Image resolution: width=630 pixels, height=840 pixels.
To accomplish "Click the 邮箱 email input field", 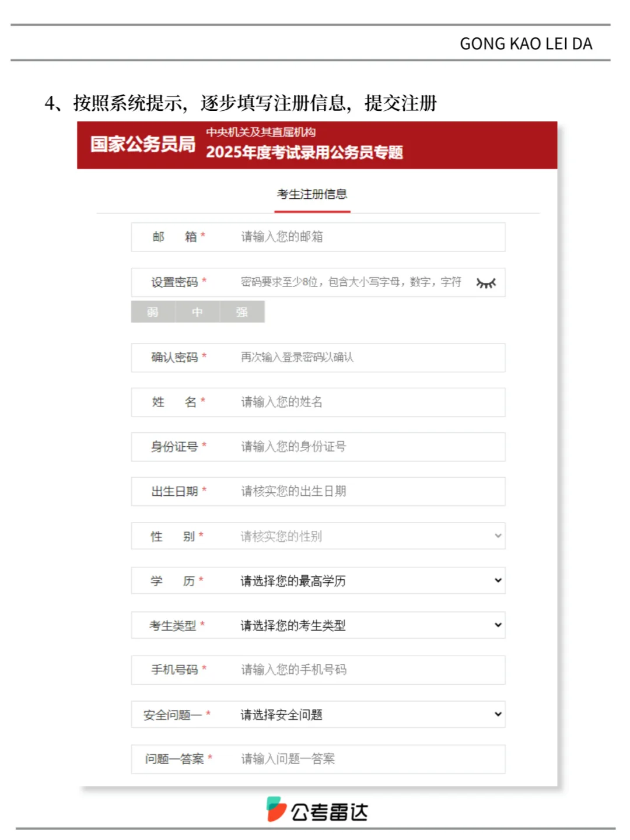I will (x=318, y=237).
